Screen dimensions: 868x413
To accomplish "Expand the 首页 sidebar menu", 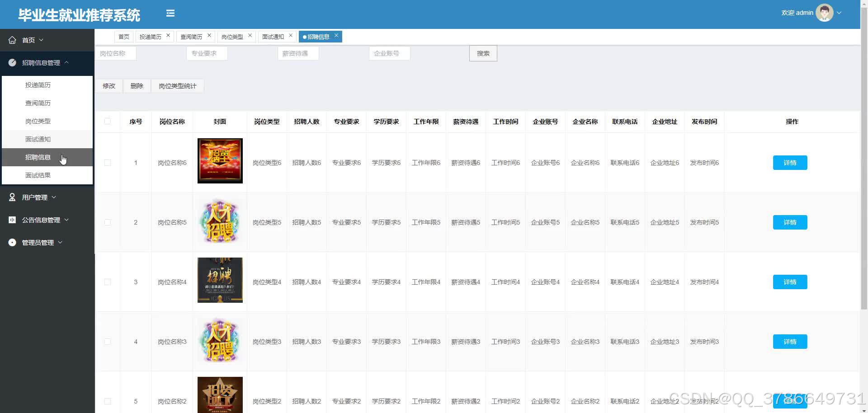I will click(x=47, y=40).
